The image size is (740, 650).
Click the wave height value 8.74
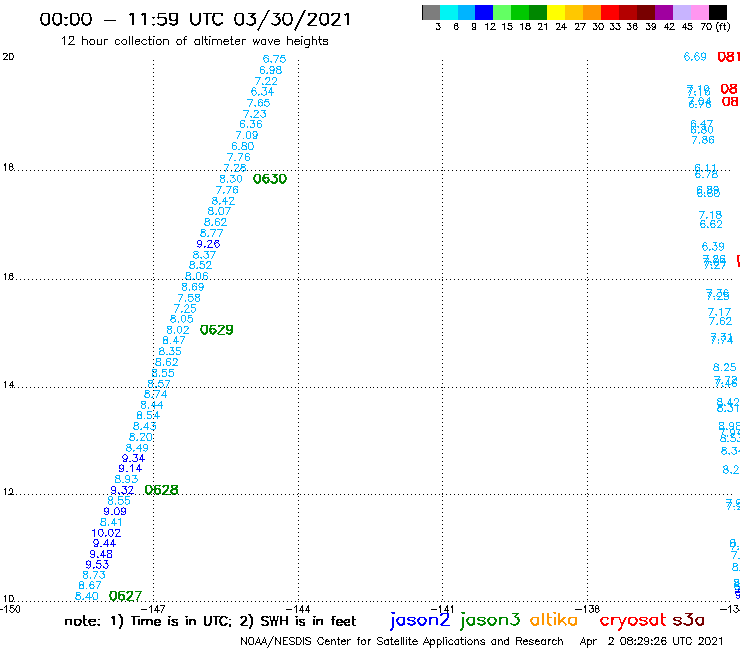[155, 394]
